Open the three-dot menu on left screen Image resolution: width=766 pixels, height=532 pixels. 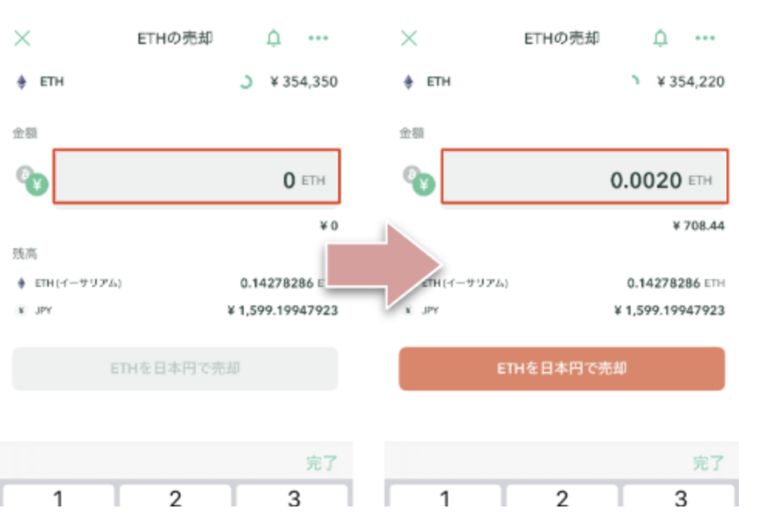(x=318, y=39)
